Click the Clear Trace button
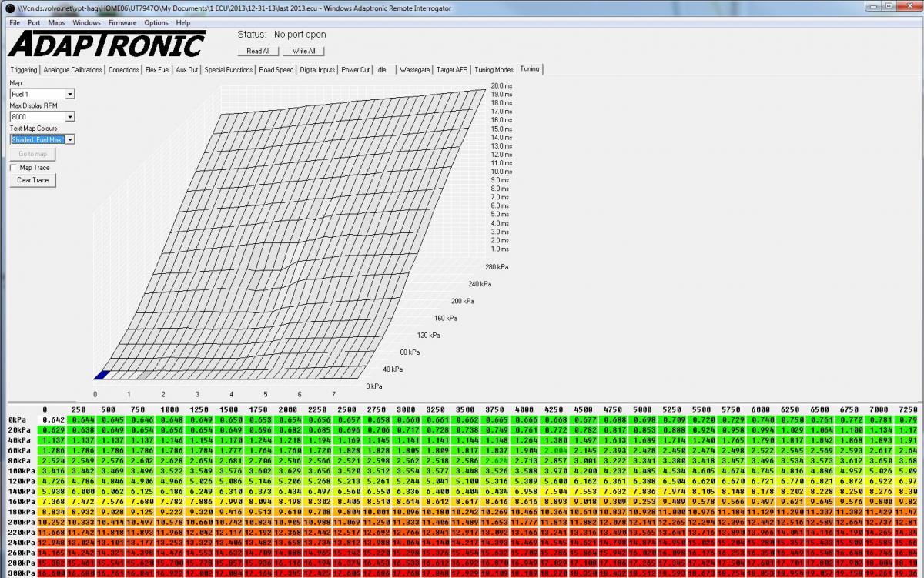The width and height of the screenshot is (924, 578). pyautogui.click(x=33, y=180)
